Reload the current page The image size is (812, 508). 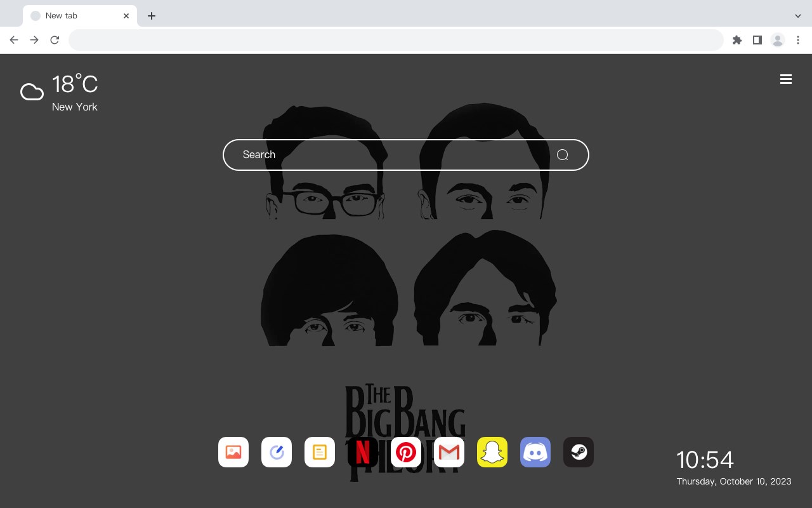click(x=55, y=40)
